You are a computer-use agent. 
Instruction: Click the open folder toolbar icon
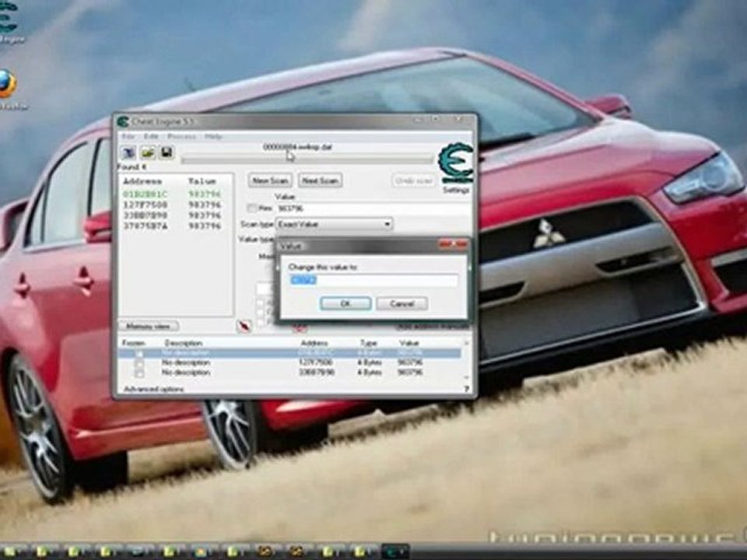(148, 153)
